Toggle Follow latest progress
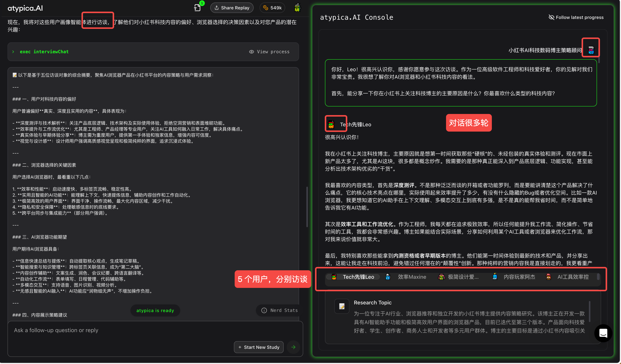This screenshot has height=364, width=621. click(576, 17)
